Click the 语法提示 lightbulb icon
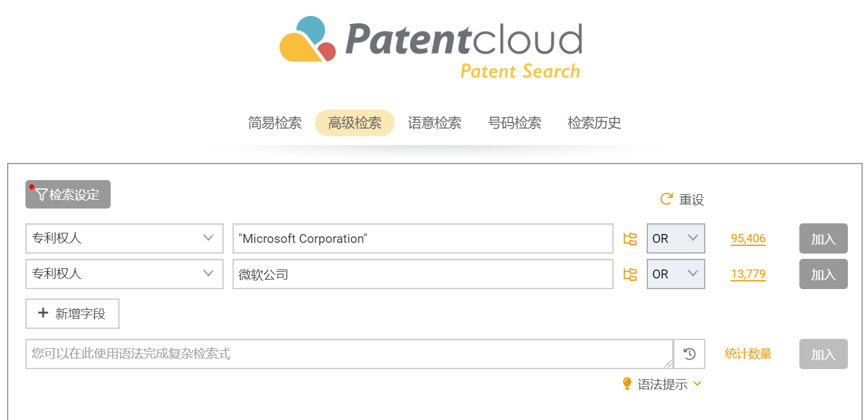This screenshot has height=420, width=868. pyautogui.click(x=627, y=384)
